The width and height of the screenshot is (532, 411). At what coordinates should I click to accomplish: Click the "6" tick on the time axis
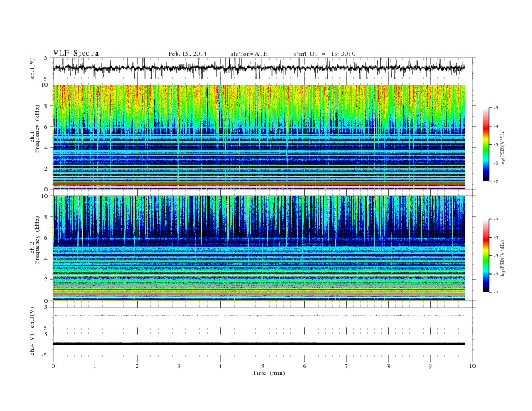pyautogui.click(x=304, y=366)
